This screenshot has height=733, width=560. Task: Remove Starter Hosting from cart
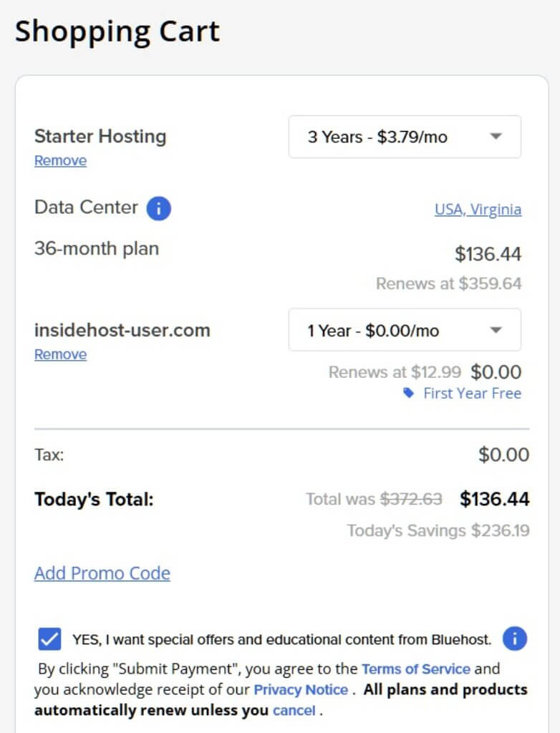point(60,160)
